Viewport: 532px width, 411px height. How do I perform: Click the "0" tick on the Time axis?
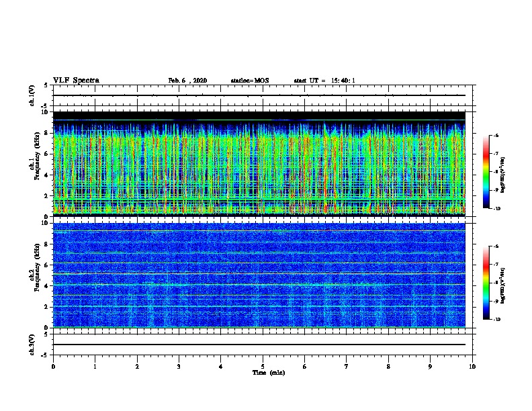coord(53,367)
